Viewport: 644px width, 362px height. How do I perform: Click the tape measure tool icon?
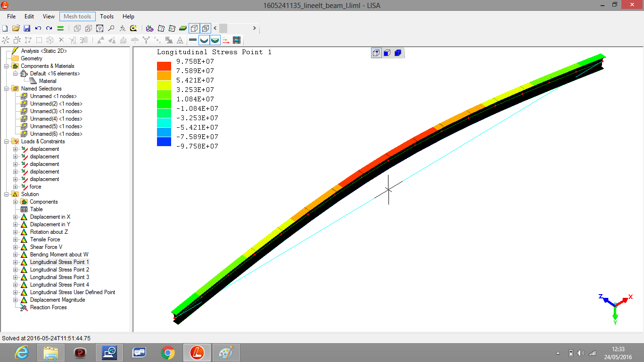pyautogui.click(x=133, y=28)
